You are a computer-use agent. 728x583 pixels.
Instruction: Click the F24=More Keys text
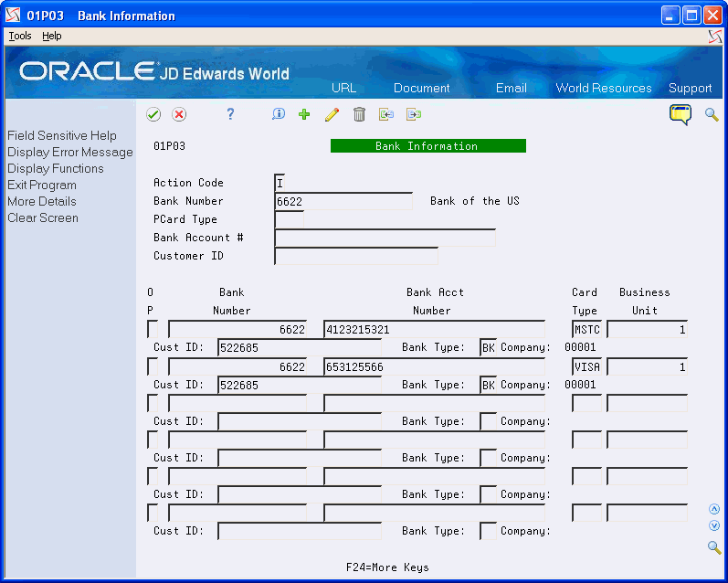tap(387, 567)
